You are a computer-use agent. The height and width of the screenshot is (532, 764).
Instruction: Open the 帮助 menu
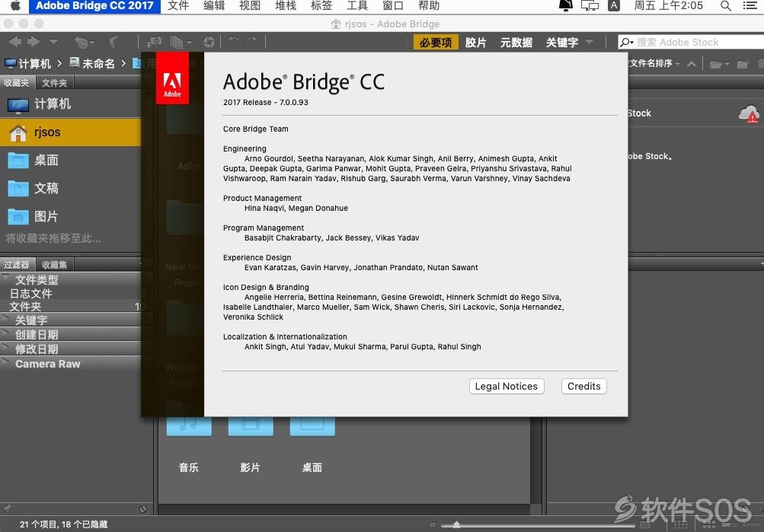click(x=429, y=6)
